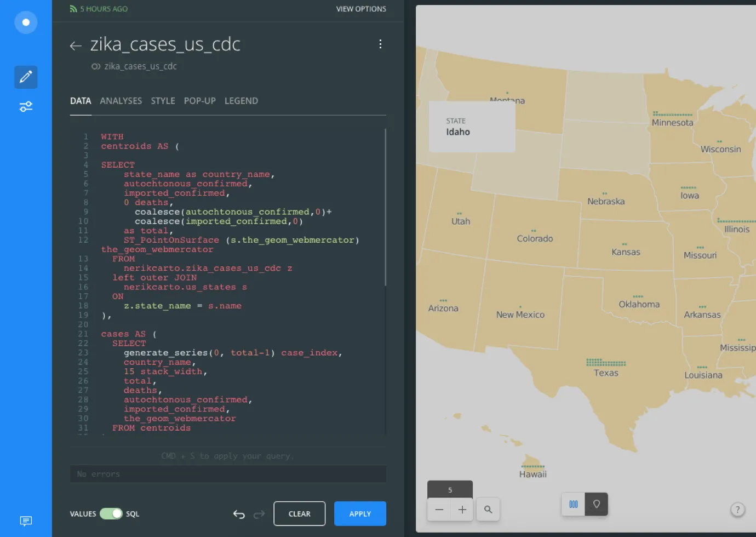This screenshot has width=756, height=537.
Task: Expand VIEW OPTIONS
Action: (x=360, y=9)
